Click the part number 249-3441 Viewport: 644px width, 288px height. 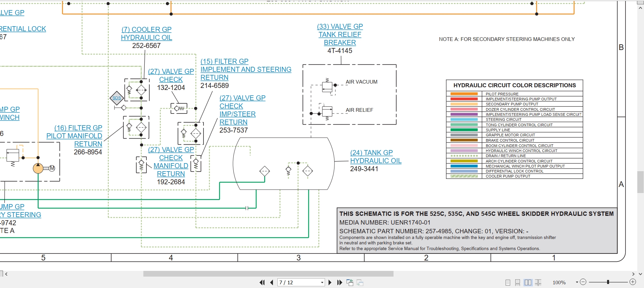[364, 169]
